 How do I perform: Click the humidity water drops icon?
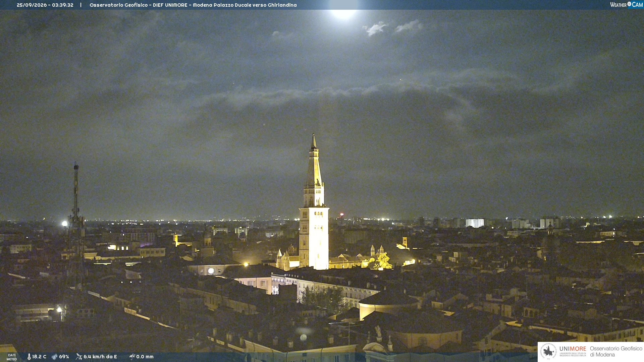54,357
